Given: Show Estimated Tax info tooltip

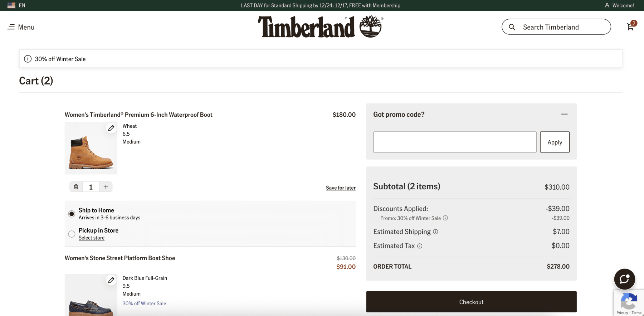Looking at the screenshot, I should (420, 246).
